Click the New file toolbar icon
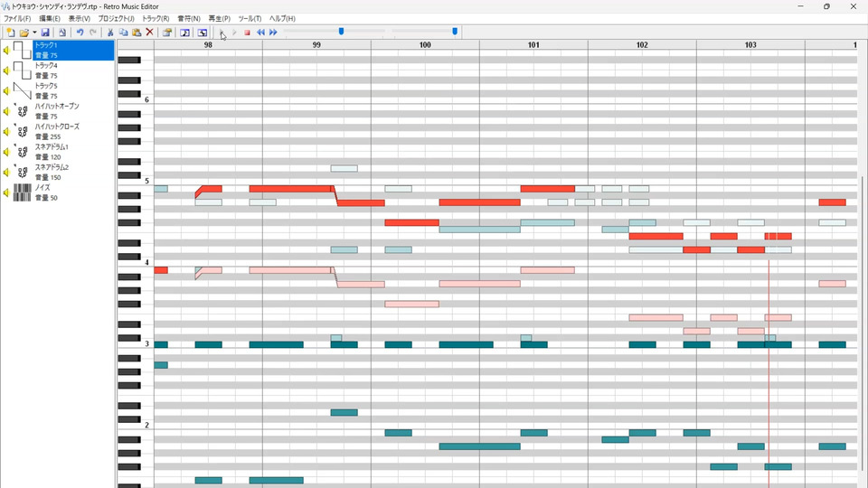 pyautogui.click(x=11, y=33)
